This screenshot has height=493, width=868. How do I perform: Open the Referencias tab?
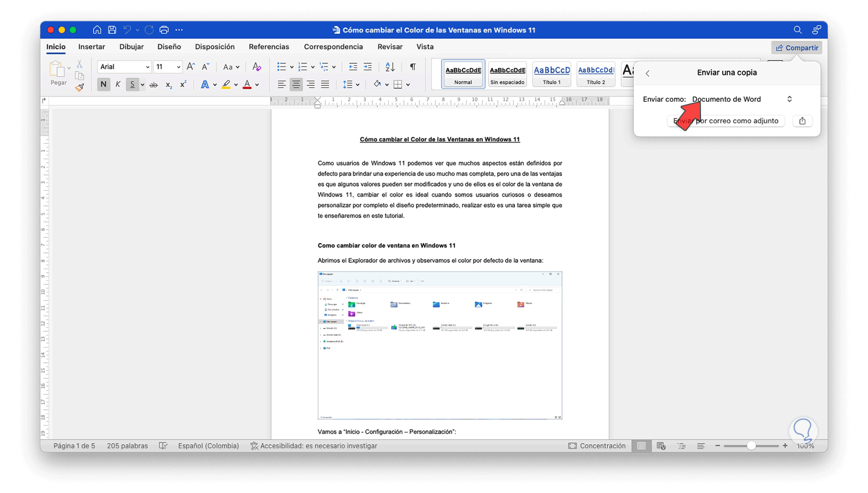(269, 47)
